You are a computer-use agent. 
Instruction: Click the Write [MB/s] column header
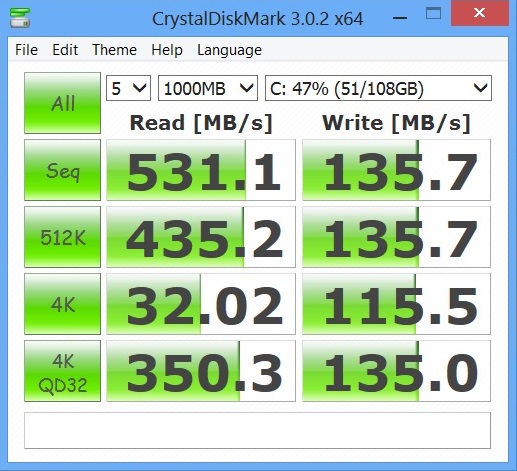point(396,123)
